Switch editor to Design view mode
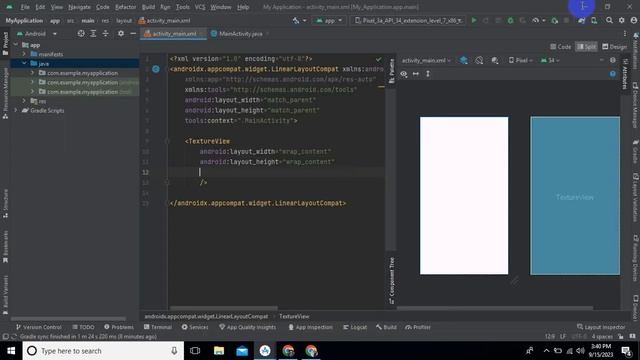640x360 pixels. [614, 47]
